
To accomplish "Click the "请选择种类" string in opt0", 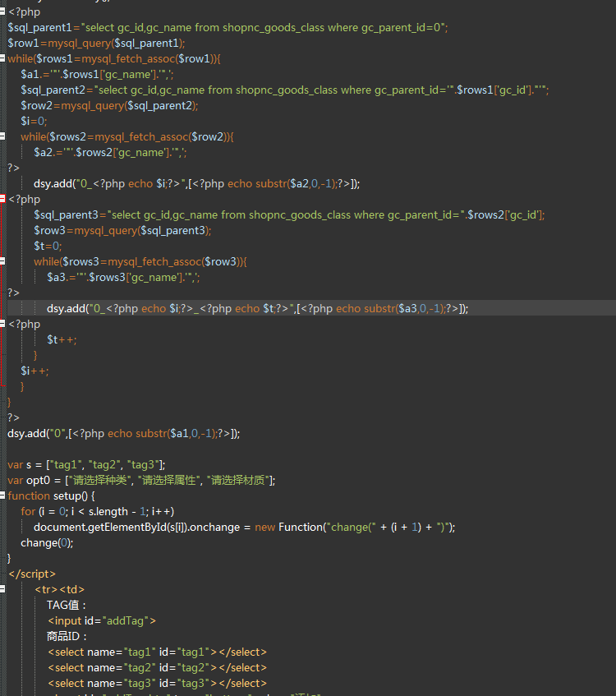I will (100, 480).
